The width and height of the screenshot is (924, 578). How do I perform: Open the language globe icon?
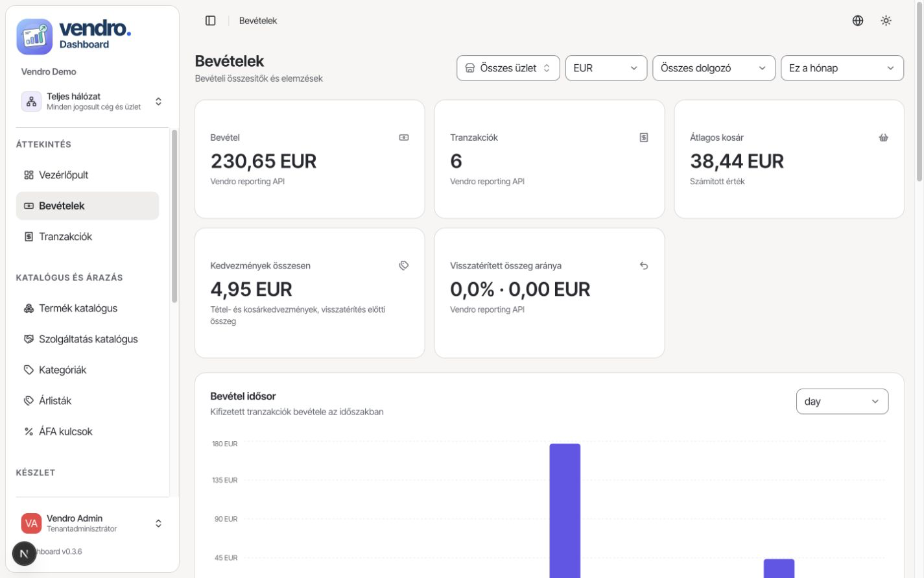pos(858,21)
